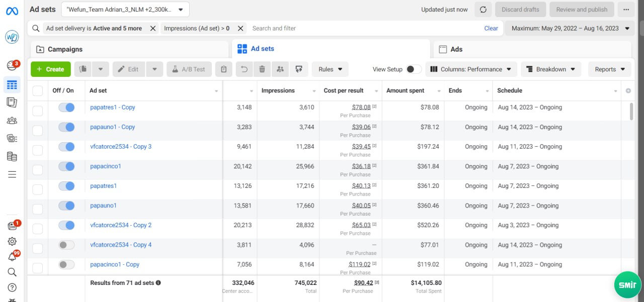Switch to the Campaigns tab
Screen dimensions: 644x302
coord(130,49)
